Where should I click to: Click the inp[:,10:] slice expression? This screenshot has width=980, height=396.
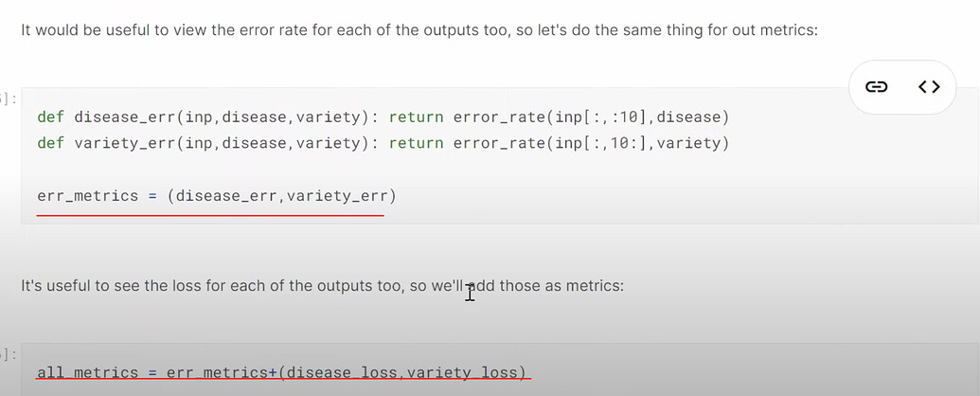click(x=598, y=143)
